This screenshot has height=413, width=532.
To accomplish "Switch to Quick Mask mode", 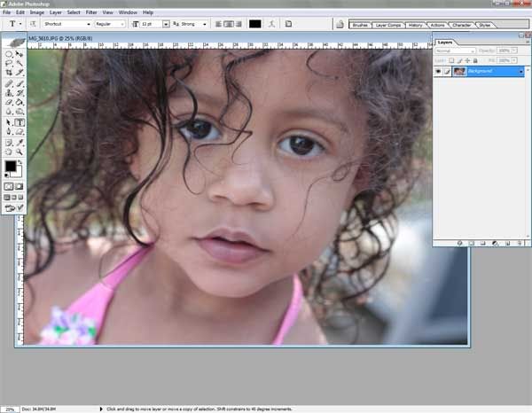I will click(20, 186).
